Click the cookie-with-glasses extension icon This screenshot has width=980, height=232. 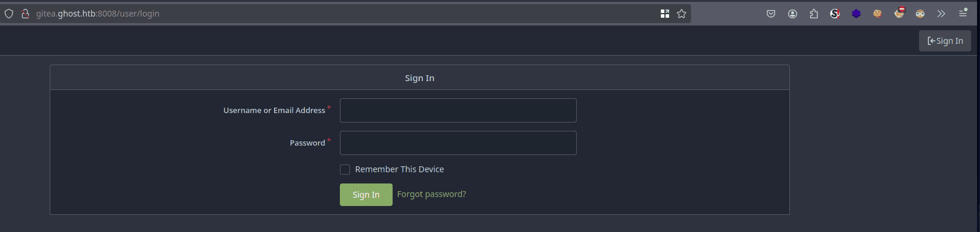click(x=920, y=14)
